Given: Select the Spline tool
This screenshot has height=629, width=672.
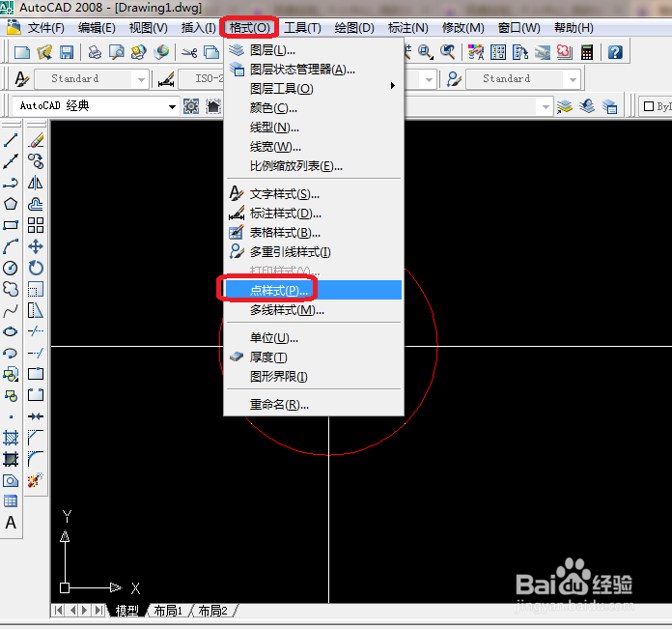Looking at the screenshot, I should tap(11, 310).
